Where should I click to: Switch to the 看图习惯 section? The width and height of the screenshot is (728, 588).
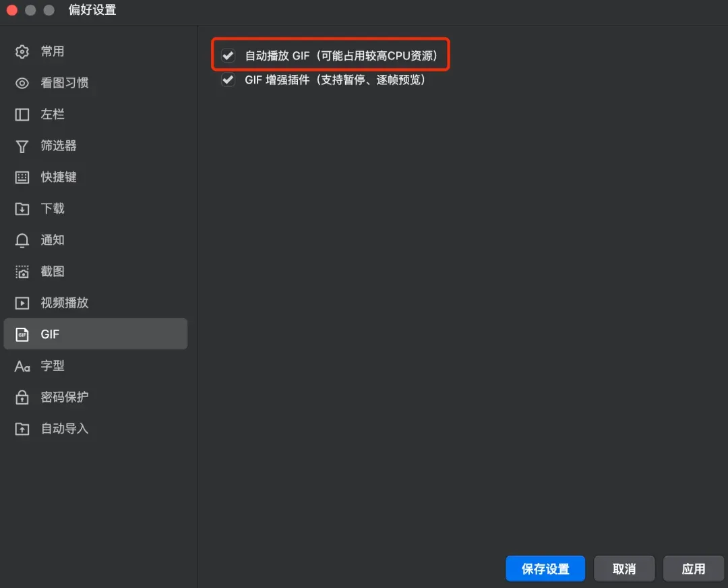[x=95, y=83]
